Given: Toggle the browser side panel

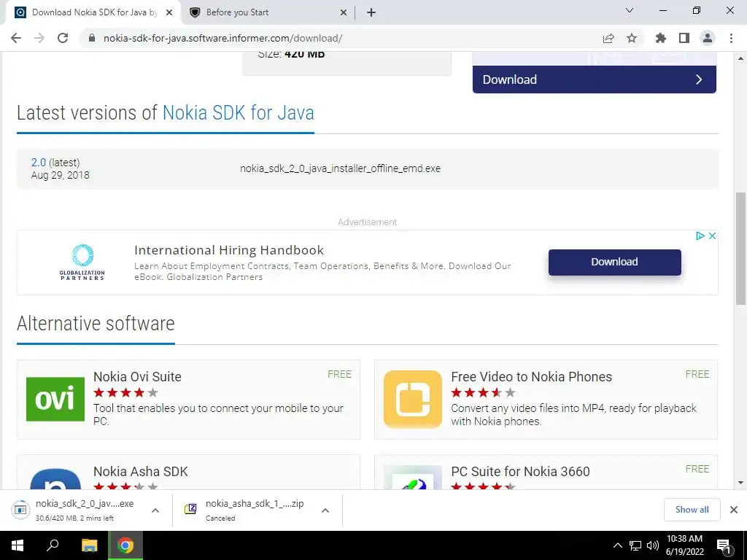Looking at the screenshot, I should (x=684, y=38).
